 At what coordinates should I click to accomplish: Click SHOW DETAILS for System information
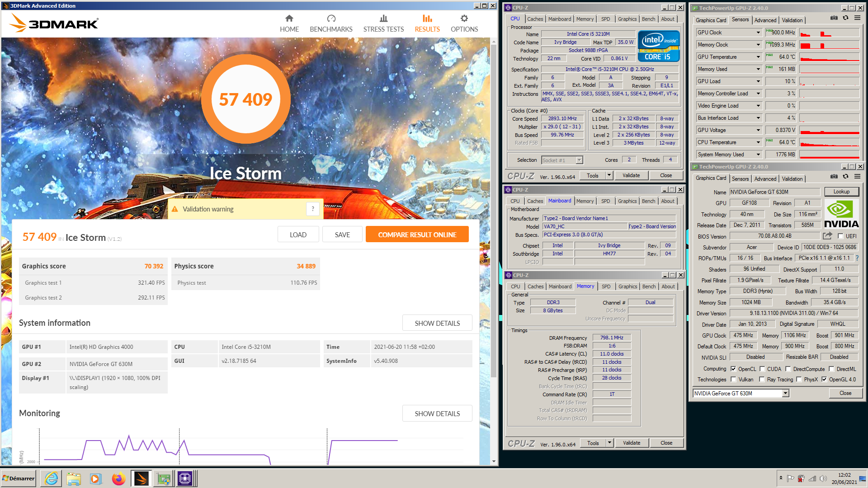437,323
